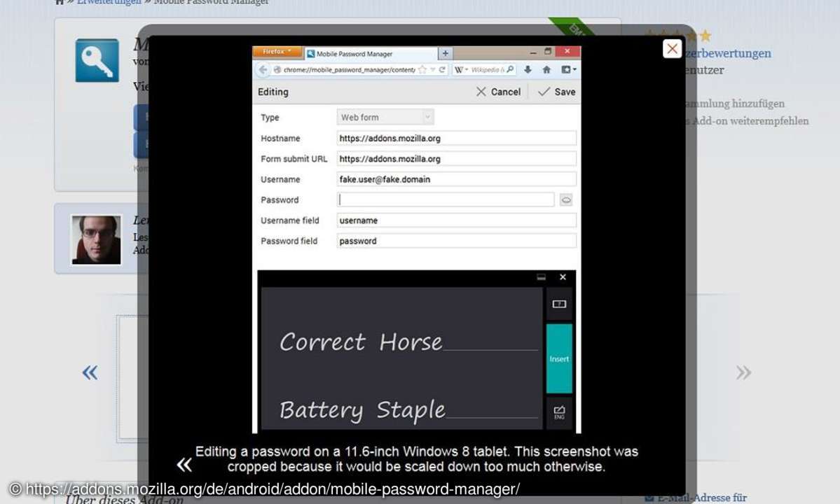This screenshot has height=504, width=840.
Task: Click the developer portrait photo
Action: click(x=97, y=239)
